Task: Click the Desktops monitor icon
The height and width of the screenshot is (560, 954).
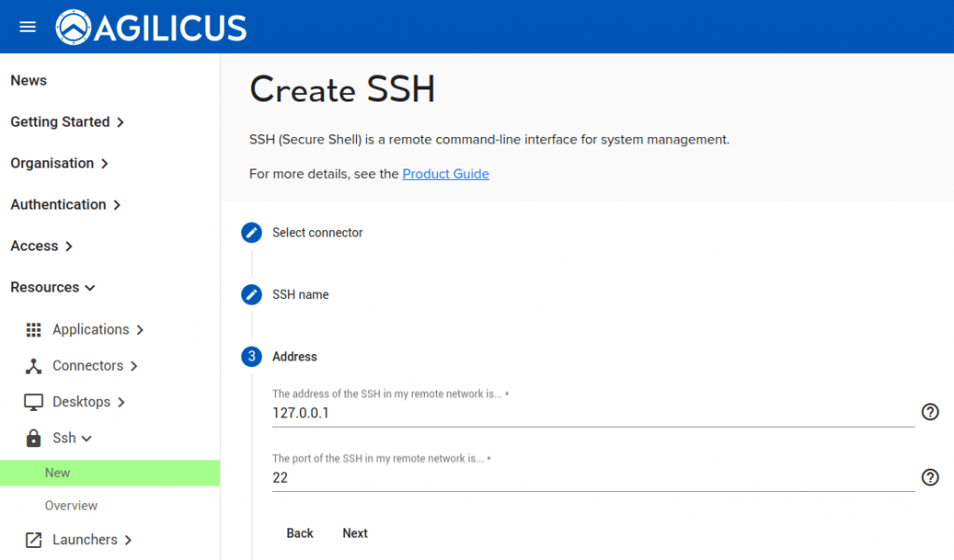Action: [34, 403]
